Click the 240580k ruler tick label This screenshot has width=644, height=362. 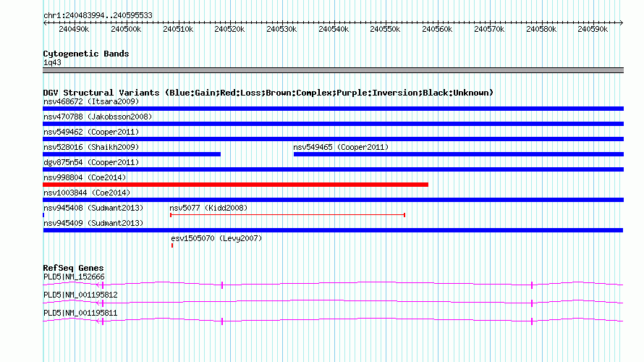coord(541,29)
